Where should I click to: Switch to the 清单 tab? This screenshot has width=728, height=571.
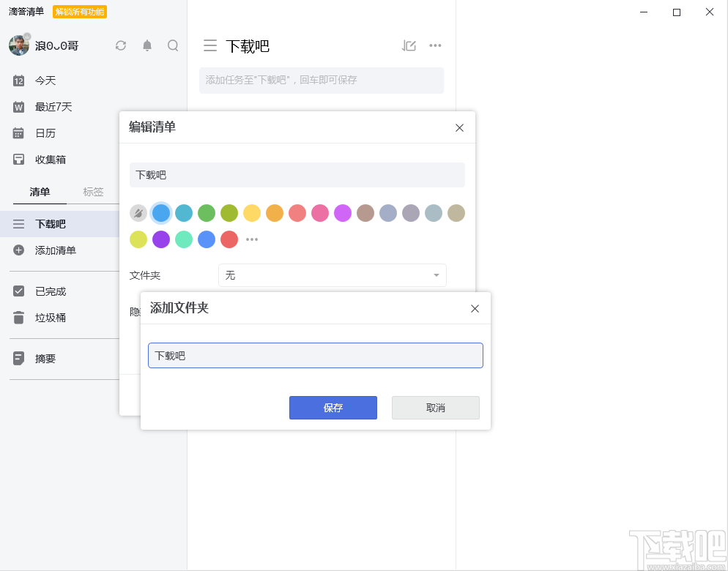point(40,192)
